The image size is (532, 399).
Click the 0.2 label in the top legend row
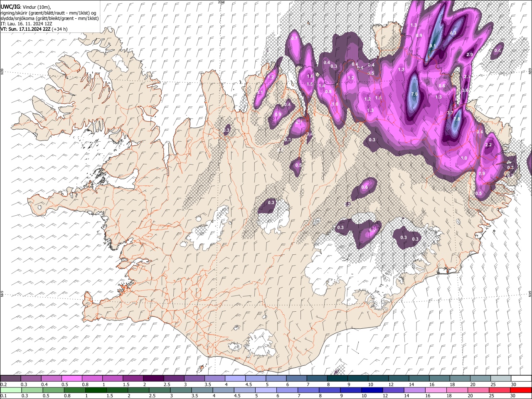[x=4, y=384]
